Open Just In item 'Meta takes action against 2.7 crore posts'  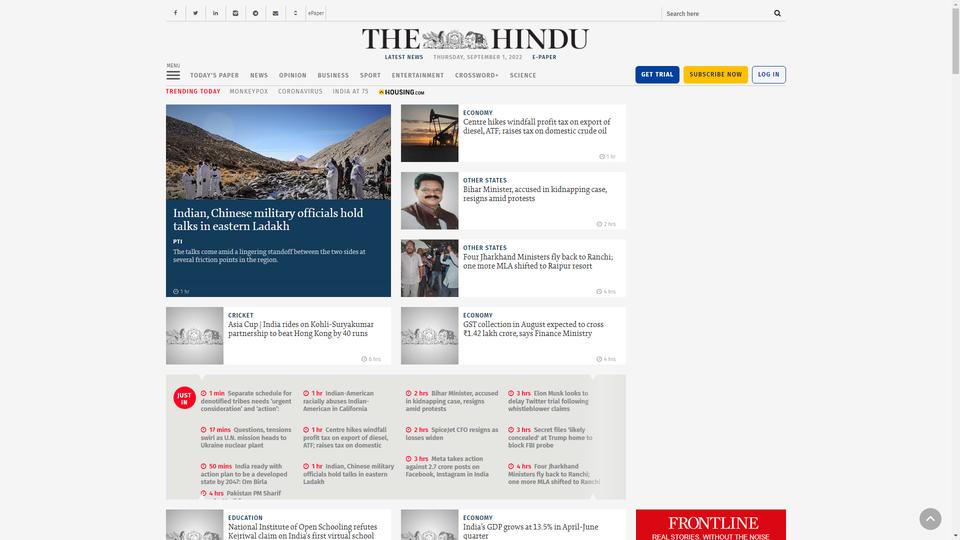(447, 467)
